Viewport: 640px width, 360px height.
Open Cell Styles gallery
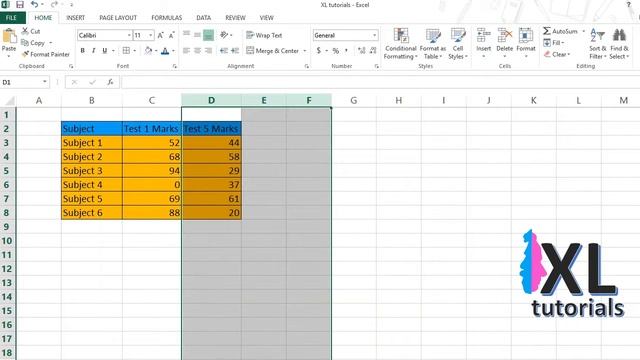458,44
